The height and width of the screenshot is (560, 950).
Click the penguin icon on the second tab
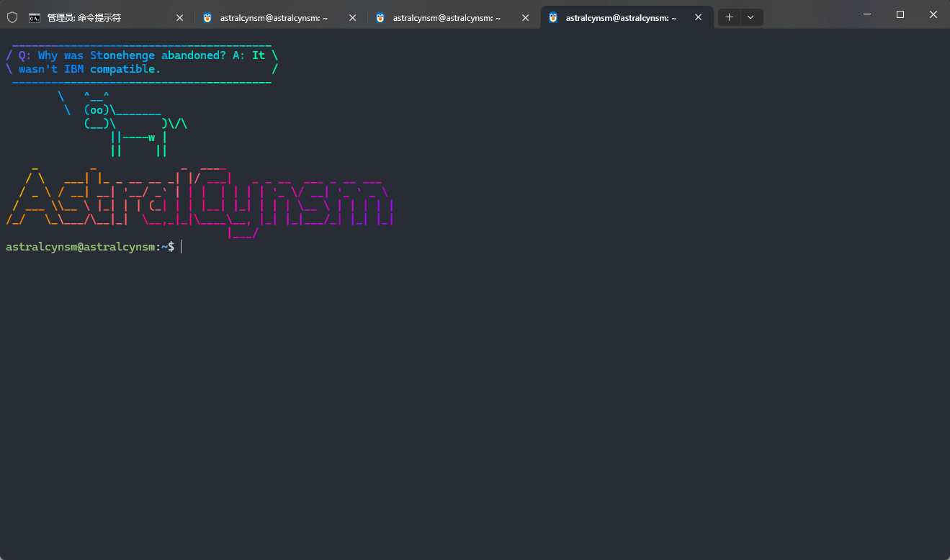[207, 18]
